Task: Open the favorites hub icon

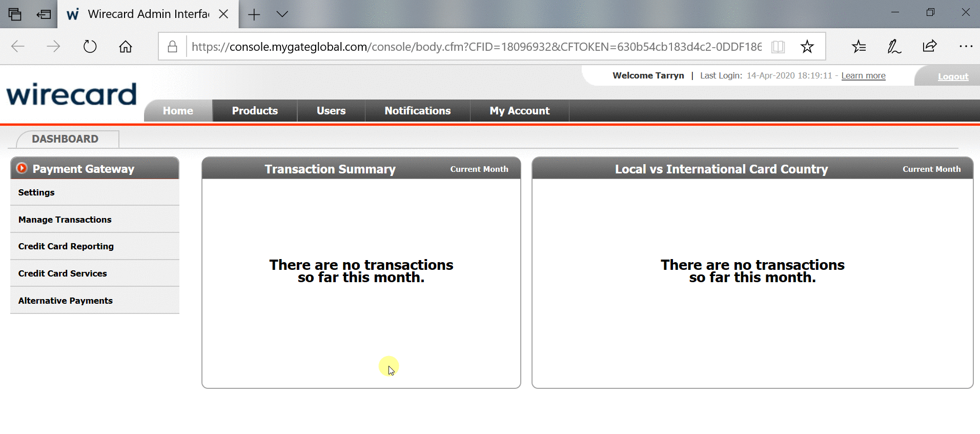Action: coord(859,47)
